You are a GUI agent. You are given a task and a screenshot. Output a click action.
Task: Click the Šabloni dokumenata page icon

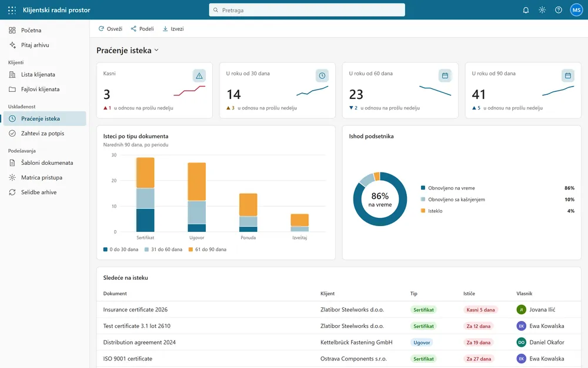(x=12, y=163)
